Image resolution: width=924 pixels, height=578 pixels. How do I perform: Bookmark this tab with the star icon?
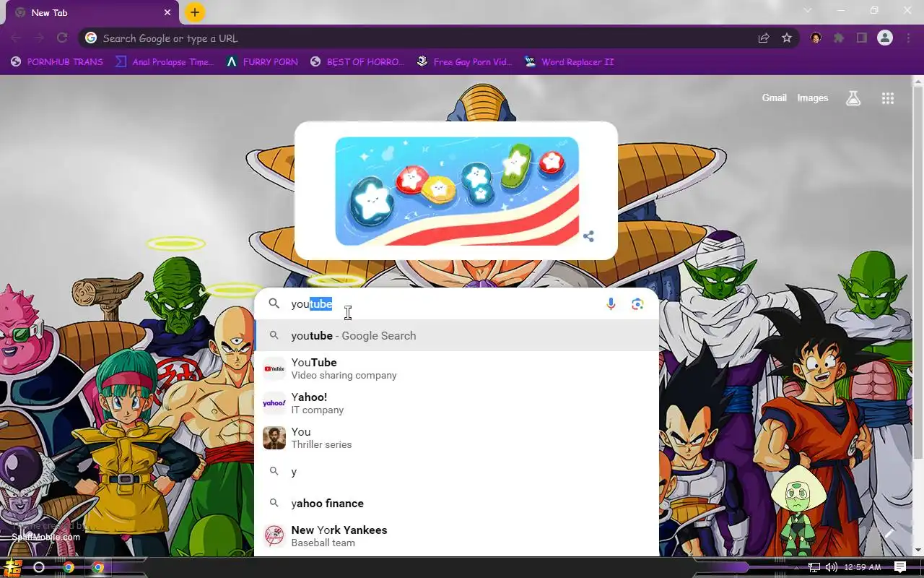[x=787, y=38]
